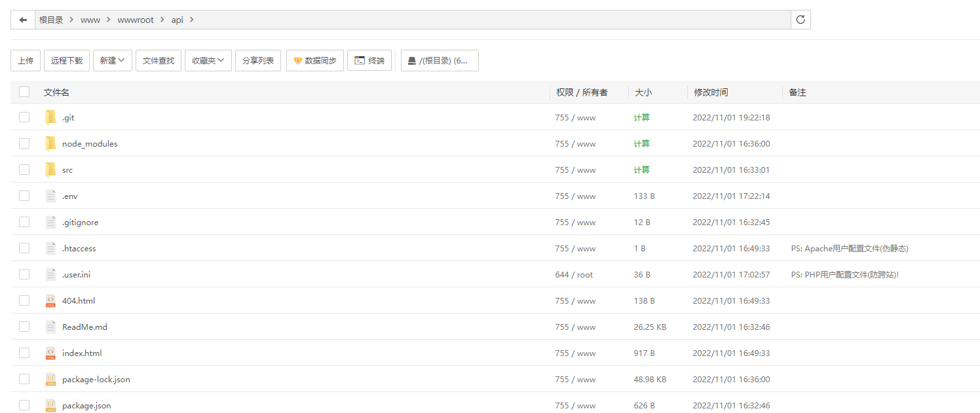Click the src folder icon
This screenshot has width=980, height=413.
pyautogui.click(x=51, y=170)
